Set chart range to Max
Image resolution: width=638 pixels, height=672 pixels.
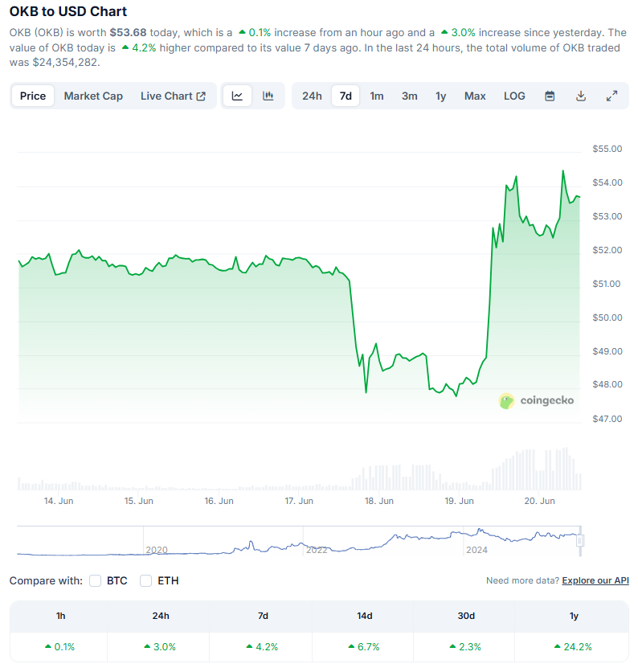[475, 96]
